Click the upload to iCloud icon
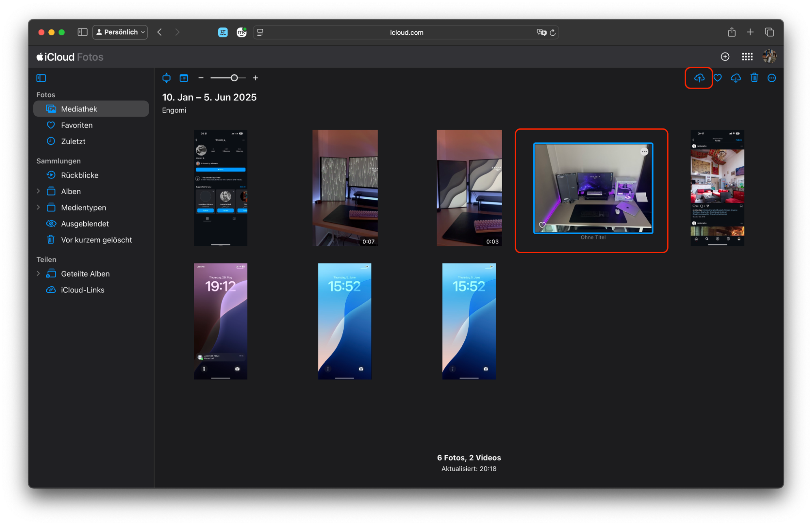Screen dimensions: 812x526 tap(699, 78)
